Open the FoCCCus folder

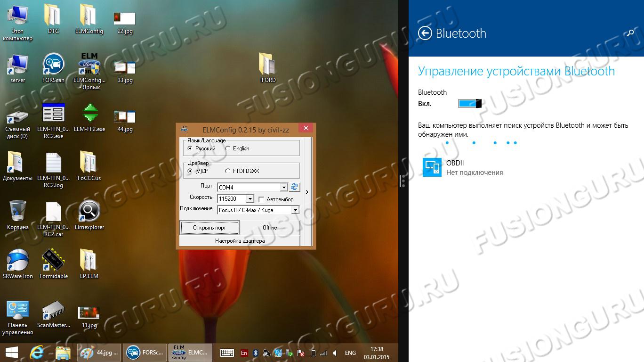pos(89,166)
